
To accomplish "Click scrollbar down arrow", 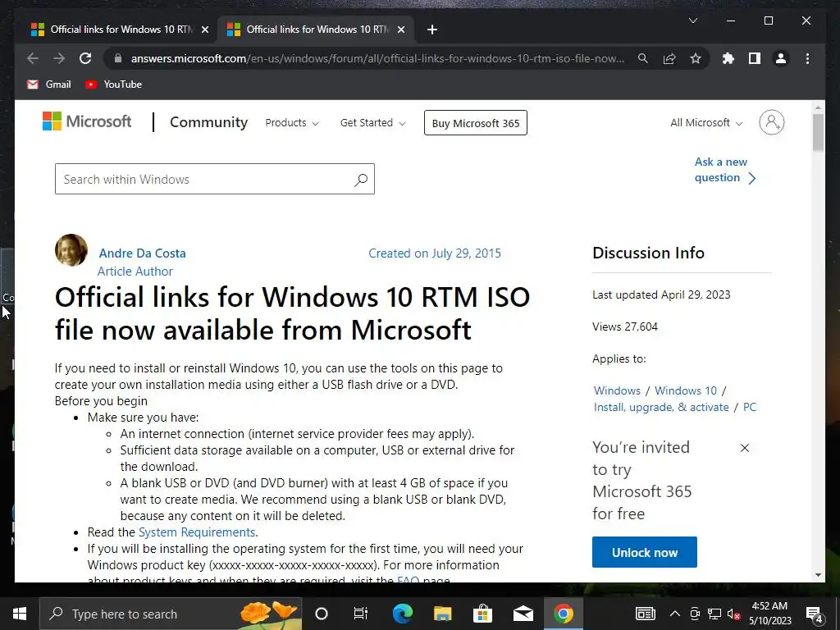I will (818, 575).
